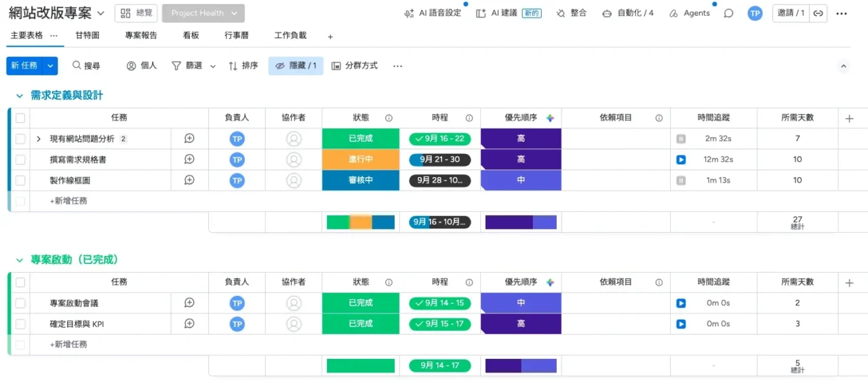Screen dimensions: 868x382
Task: Change 中 priority of 專案啟動會議
Action: click(521, 303)
